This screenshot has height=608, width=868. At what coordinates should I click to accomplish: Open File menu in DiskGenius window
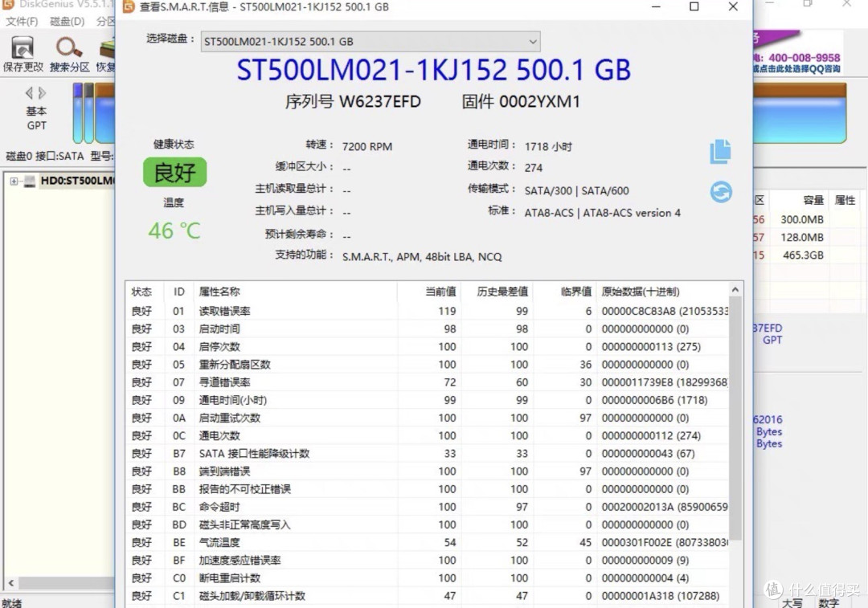[x=23, y=22]
